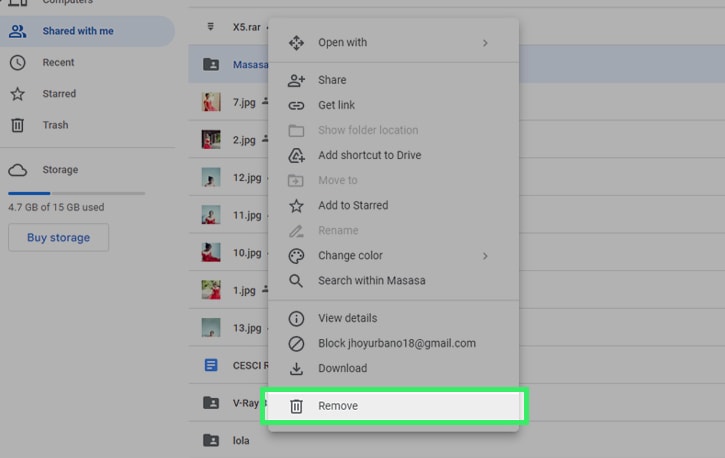Click the 12.jpg thumbnail

(211, 177)
